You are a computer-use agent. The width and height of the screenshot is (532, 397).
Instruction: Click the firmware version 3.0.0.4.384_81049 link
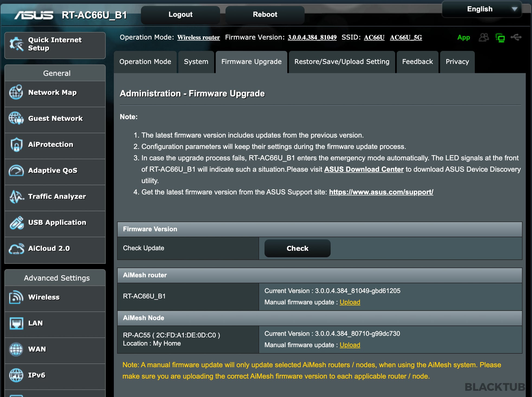(312, 37)
